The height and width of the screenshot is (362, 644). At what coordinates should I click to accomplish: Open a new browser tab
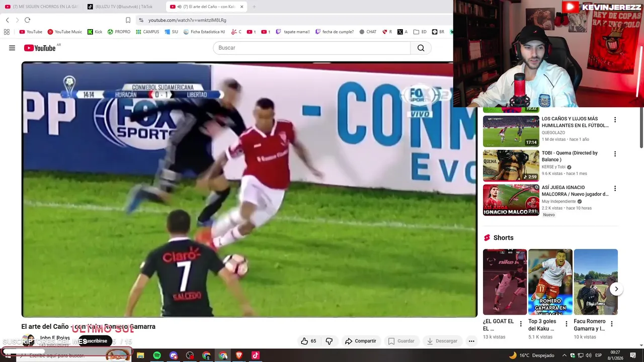[254, 7]
